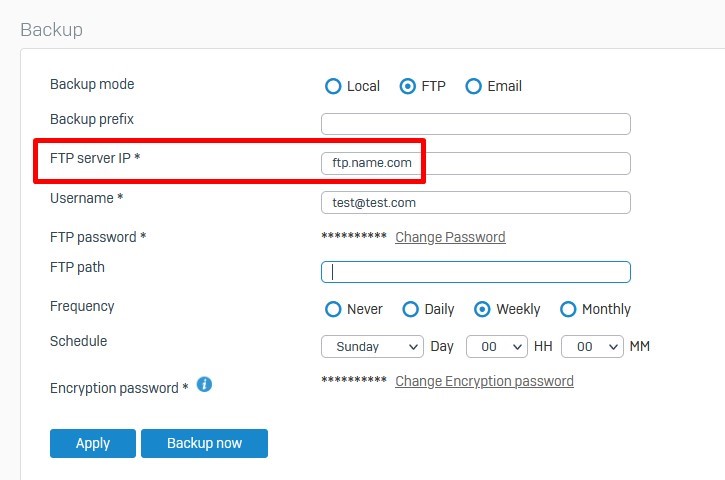
Task: Click the FTP path input field
Action: point(476,272)
